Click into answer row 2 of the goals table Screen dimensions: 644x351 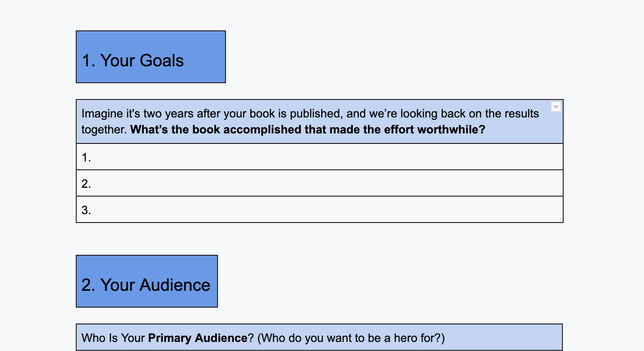tap(319, 183)
